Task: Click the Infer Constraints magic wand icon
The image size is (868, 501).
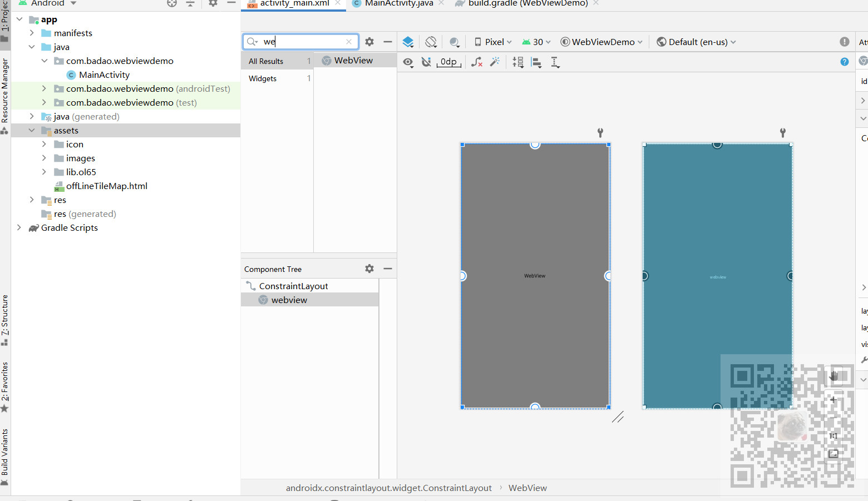Action: click(x=495, y=62)
